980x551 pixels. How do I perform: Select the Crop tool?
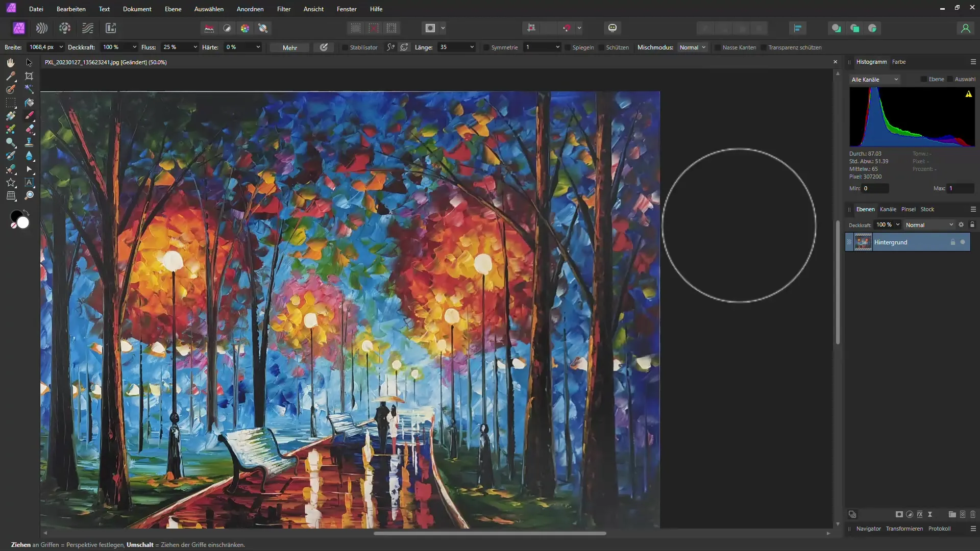(x=29, y=76)
